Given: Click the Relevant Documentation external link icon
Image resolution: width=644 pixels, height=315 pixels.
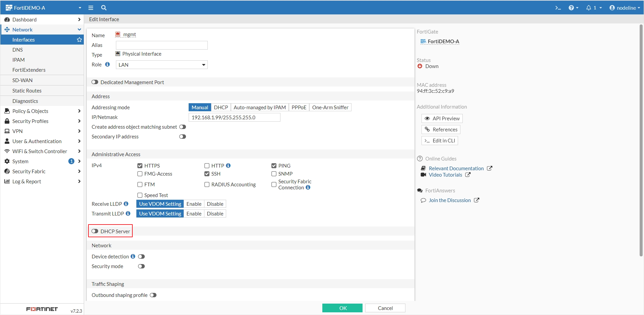Looking at the screenshot, I should [490, 168].
